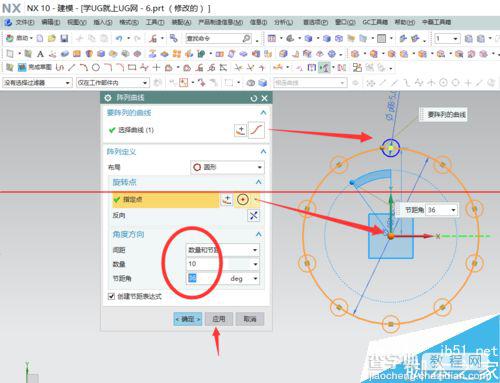500x383 pixels.
Task: Select the Chamfer sketch tool
Action: 120,68
